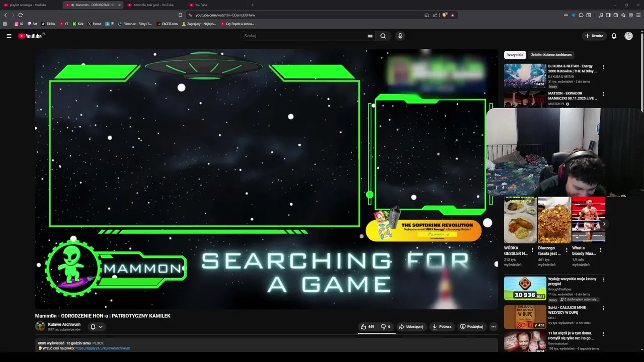Open the 10 936 żetony video thumbnail
This screenshot has height=362, width=644.
tap(525, 288)
